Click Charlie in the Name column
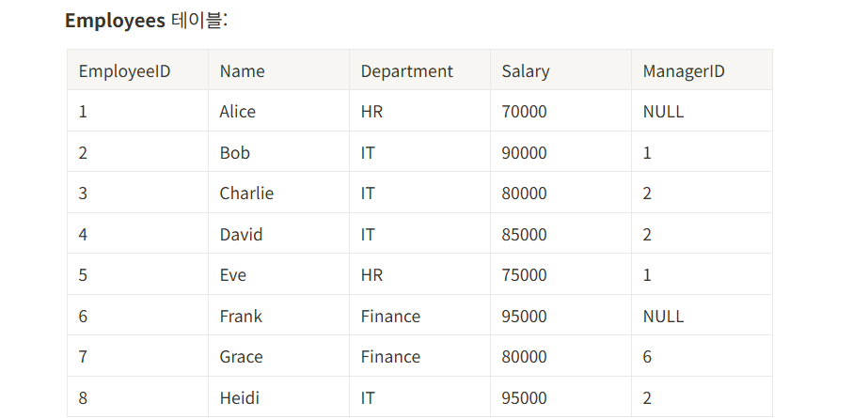This screenshot has height=418, width=868. pyautogui.click(x=246, y=194)
